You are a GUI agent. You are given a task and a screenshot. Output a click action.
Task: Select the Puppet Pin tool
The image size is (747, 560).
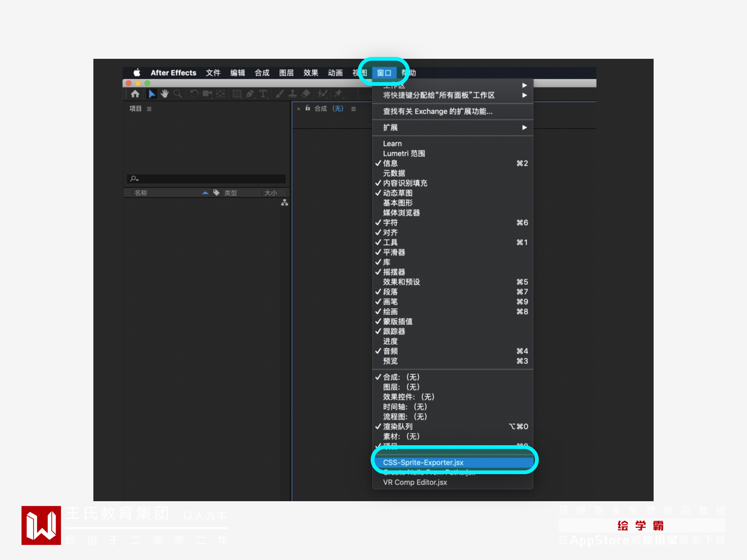(x=338, y=94)
